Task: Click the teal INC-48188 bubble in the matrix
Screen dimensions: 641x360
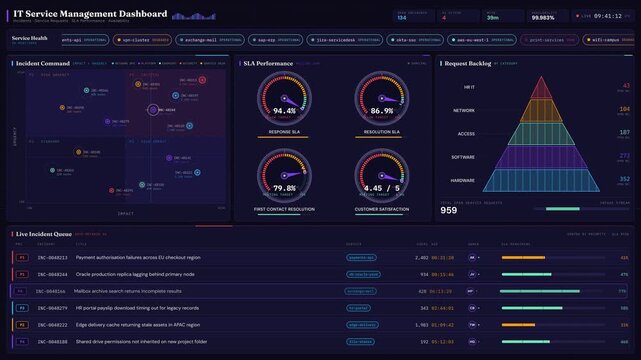Action: [142, 185]
